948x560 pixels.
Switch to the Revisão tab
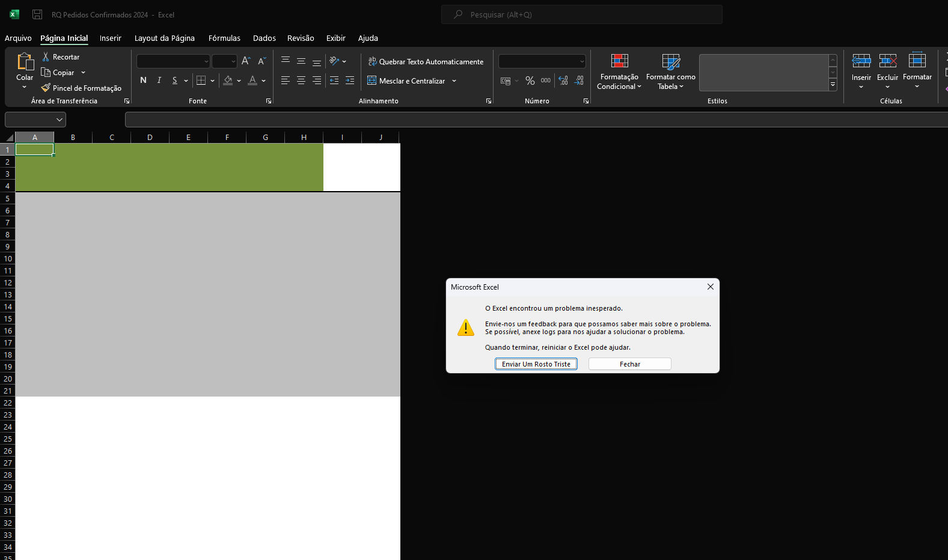[301, 38]
